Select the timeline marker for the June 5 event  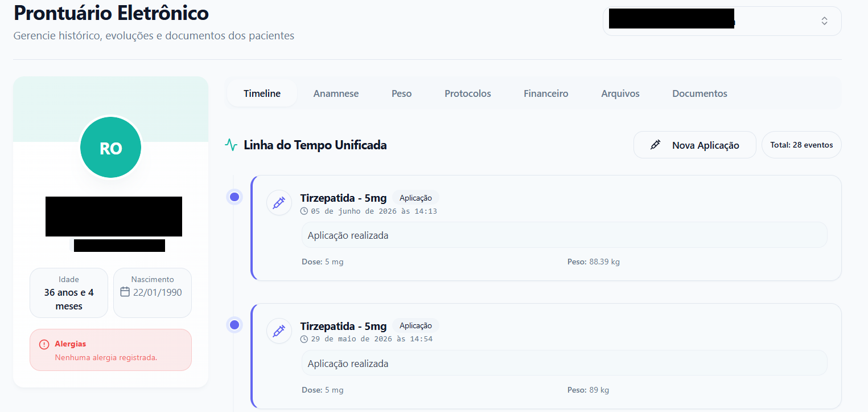coord(234,198)
